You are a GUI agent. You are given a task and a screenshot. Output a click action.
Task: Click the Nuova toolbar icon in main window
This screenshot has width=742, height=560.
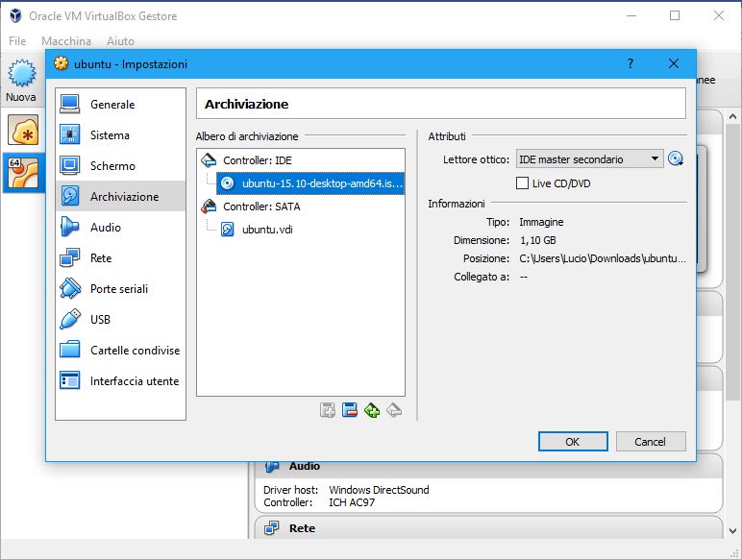pyautogui.click(x=21, y=81)
